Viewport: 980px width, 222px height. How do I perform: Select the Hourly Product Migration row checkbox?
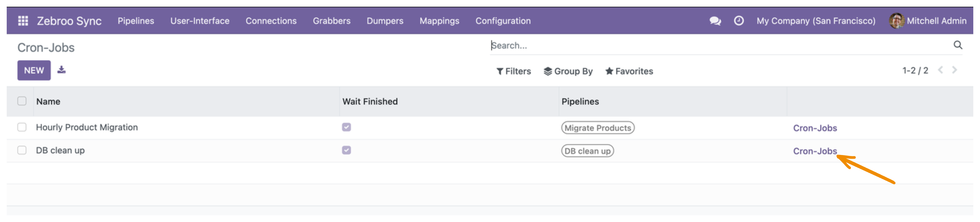22,127
